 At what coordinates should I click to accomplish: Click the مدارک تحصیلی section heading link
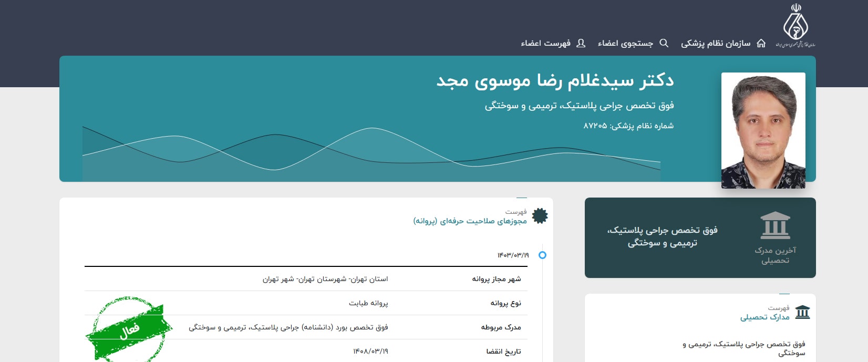click(764, 317)
